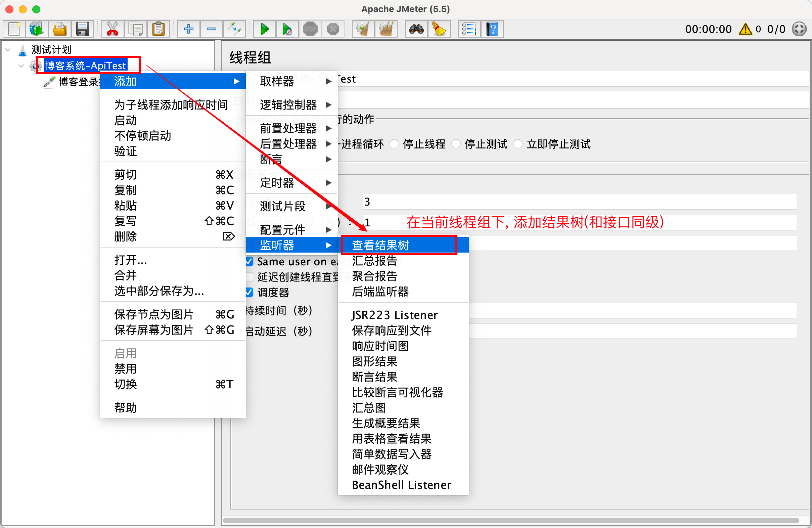This screenshot has width=812, height=528.
Task: Choose 查看结果树 listener
Action: pos(403,245)
